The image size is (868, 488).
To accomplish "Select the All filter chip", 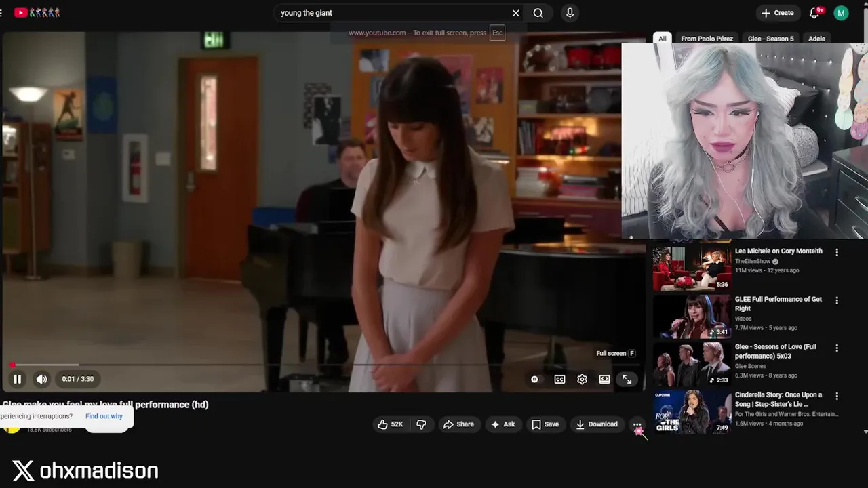I will click(x=663, y=39).
